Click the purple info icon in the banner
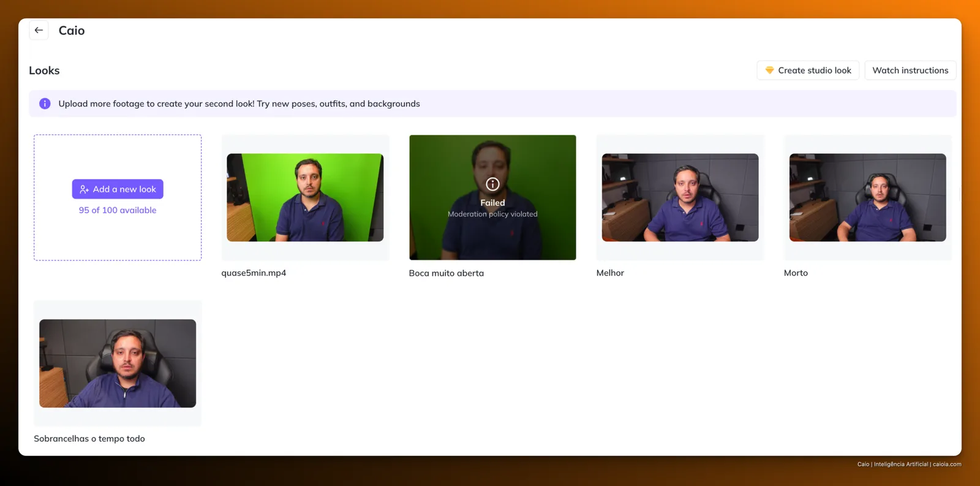 [45, 104]
